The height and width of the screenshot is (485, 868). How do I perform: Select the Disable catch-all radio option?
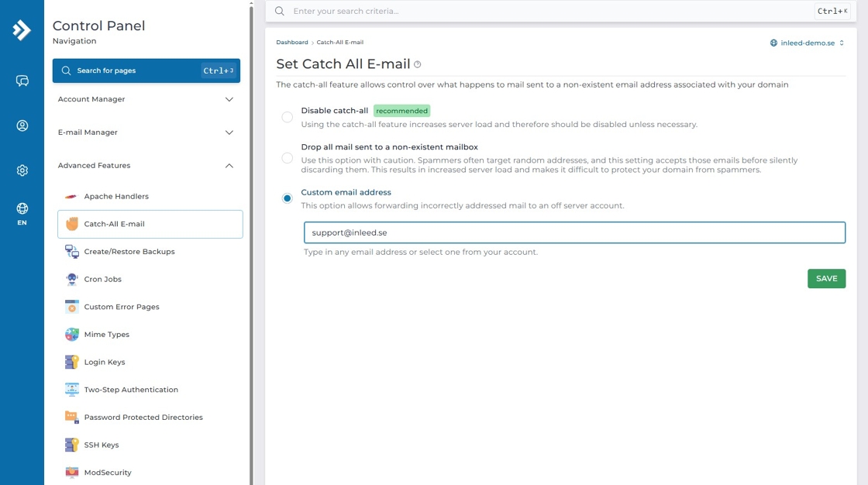288,117
